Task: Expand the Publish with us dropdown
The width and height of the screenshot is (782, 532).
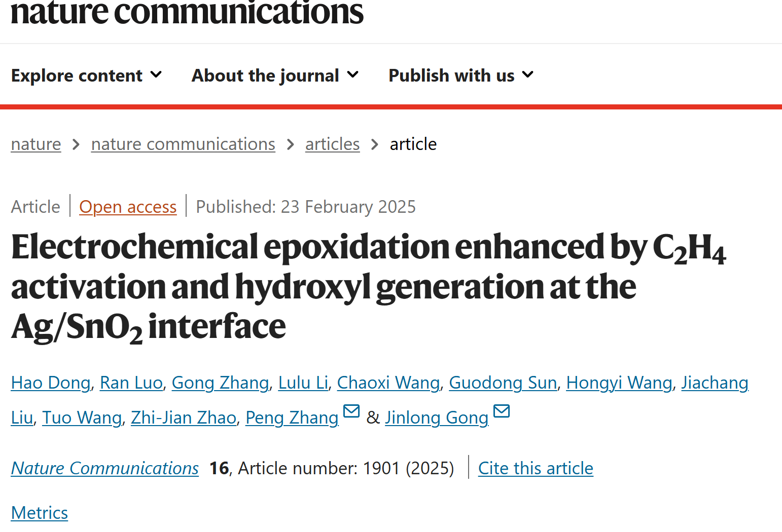Action: pos(461,75)
